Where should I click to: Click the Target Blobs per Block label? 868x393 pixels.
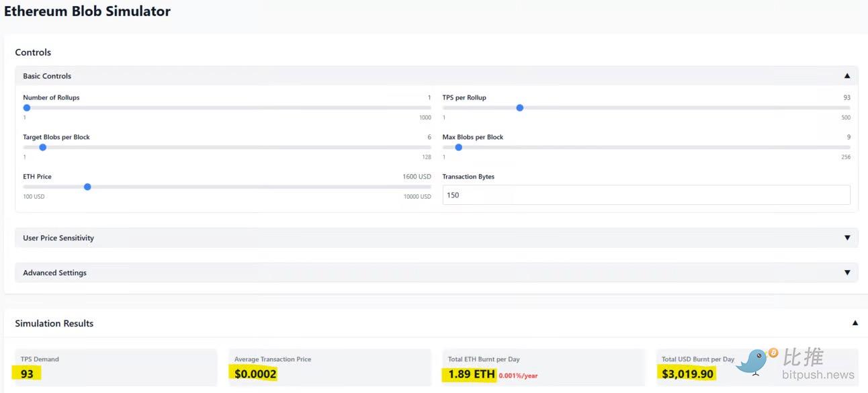pos(56,137)
